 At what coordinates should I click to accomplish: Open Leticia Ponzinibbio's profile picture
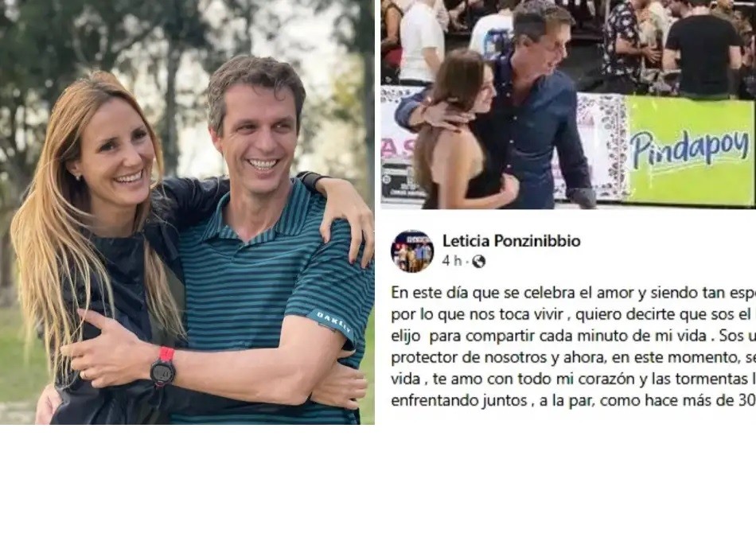412,251
